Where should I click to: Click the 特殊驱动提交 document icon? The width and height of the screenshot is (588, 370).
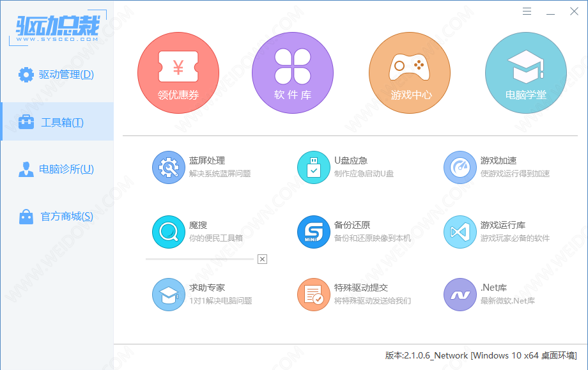click(314, 295)
